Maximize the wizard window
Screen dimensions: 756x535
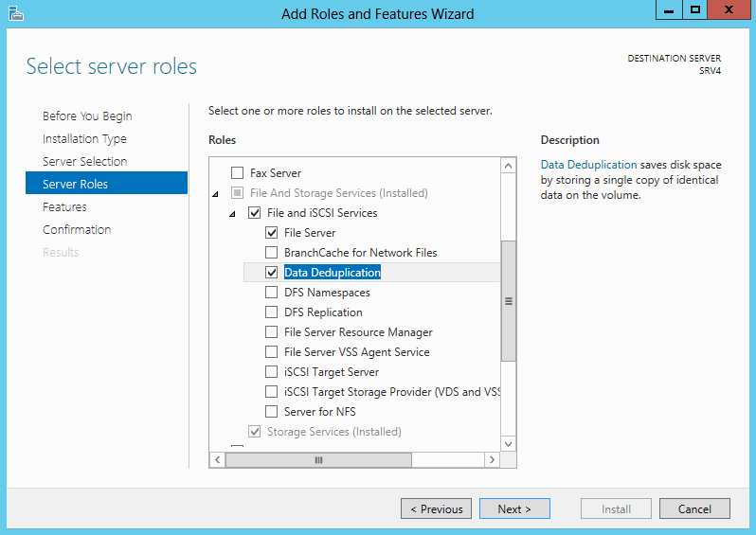[x=694, y=9]
